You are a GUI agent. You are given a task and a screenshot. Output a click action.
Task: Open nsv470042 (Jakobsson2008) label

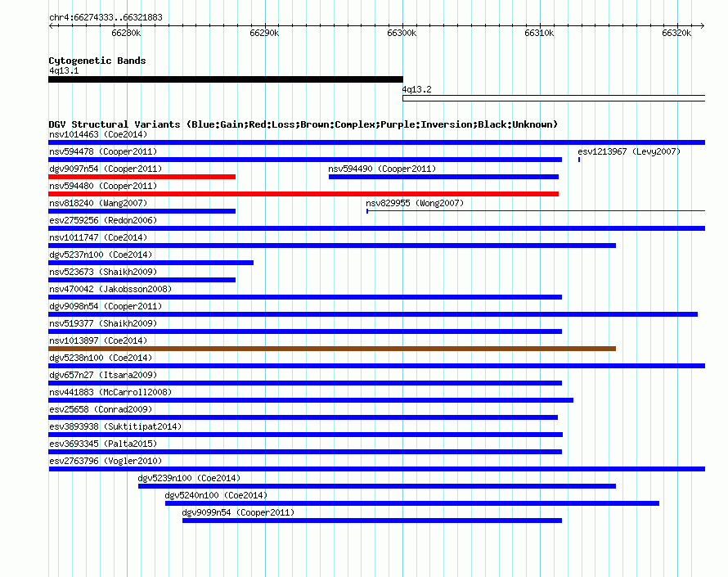(110, 290)
